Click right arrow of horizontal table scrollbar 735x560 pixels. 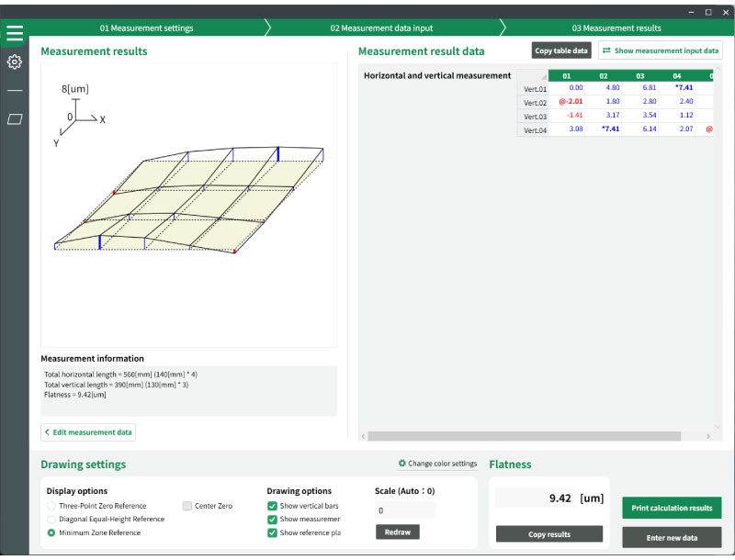[x=707, y=437]
